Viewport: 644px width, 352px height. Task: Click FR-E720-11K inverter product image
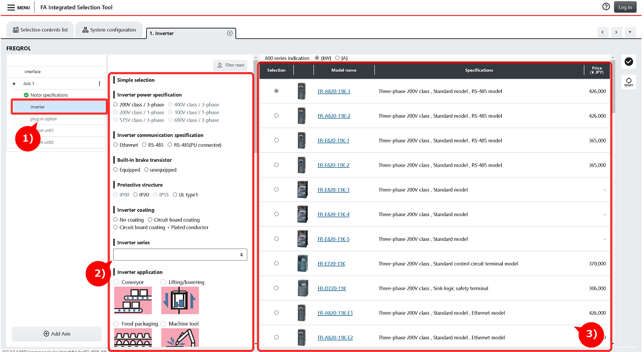point(302,263)
